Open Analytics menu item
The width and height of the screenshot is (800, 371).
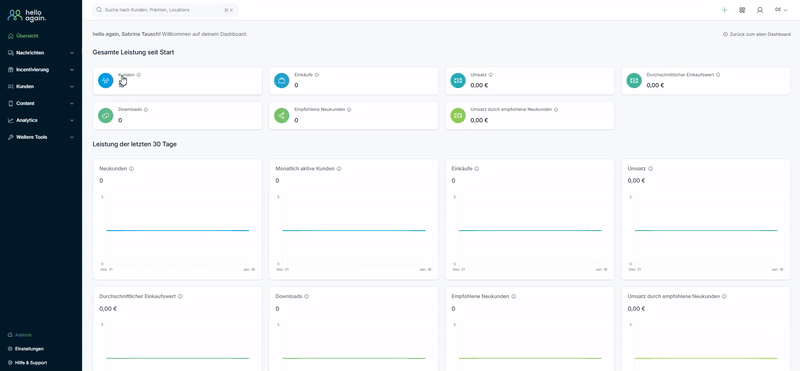pyautogui.click(x=27, y=120)
